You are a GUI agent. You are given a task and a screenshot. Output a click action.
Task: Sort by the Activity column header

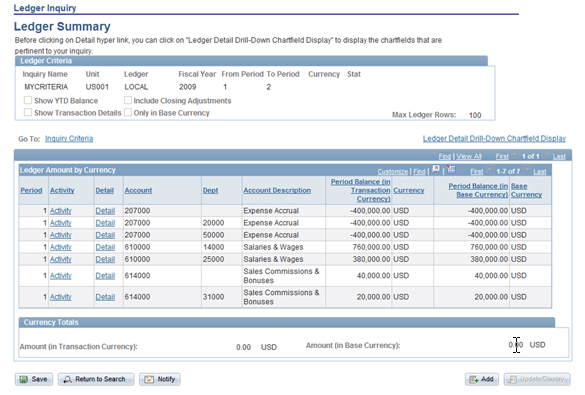coord(62,190)
